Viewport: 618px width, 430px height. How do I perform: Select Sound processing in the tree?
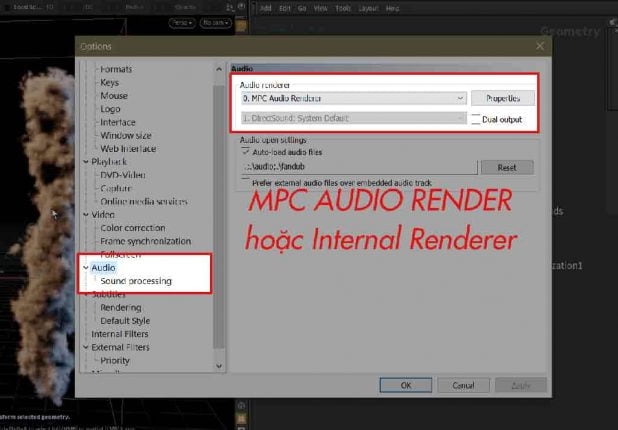(x=135, y=281)
